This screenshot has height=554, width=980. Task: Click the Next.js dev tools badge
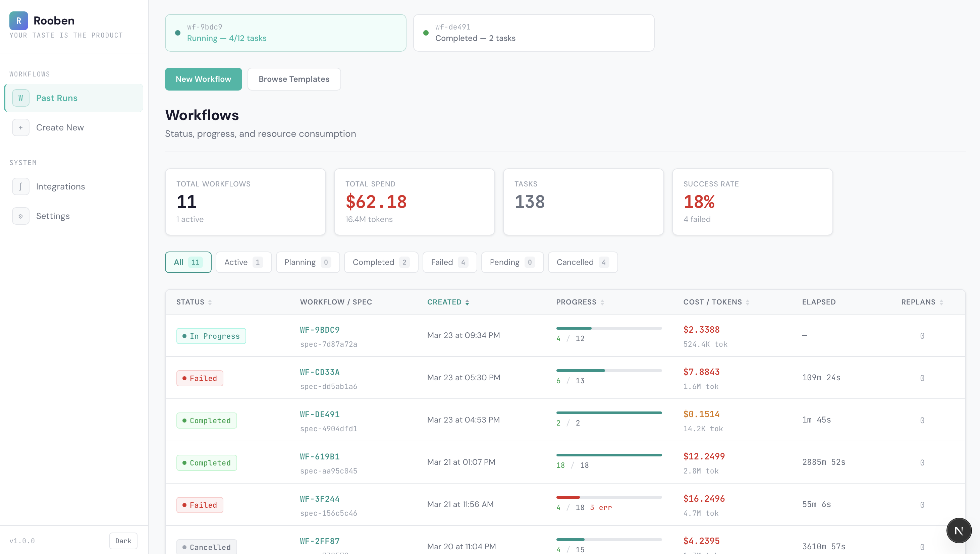[x=959, y=531]
